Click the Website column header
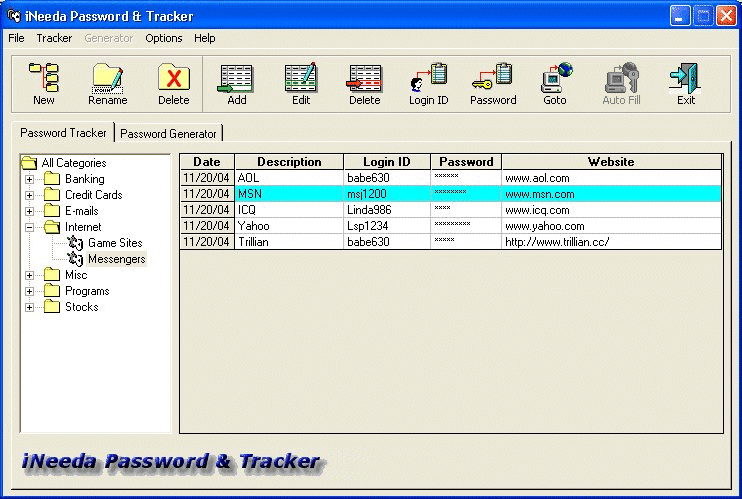 611,162
